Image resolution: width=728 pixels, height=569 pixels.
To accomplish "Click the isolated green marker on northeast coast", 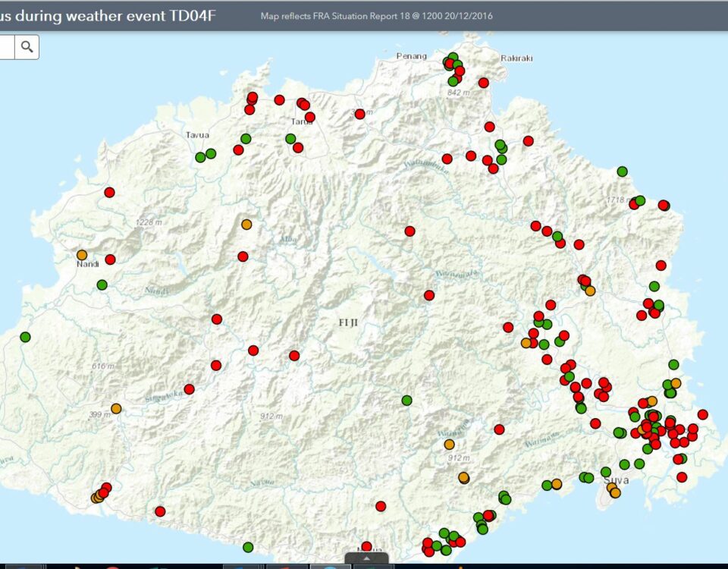I will click(622, 171).
